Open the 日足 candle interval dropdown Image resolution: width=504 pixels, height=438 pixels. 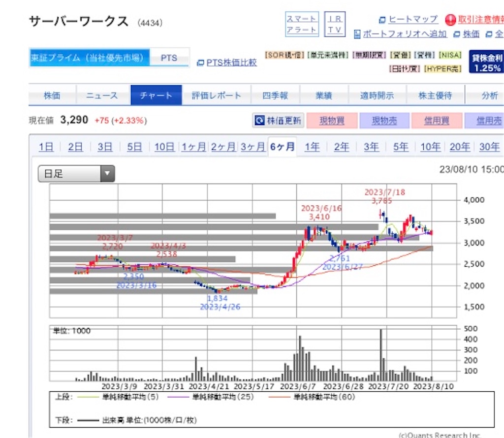(x=76, y=174)
